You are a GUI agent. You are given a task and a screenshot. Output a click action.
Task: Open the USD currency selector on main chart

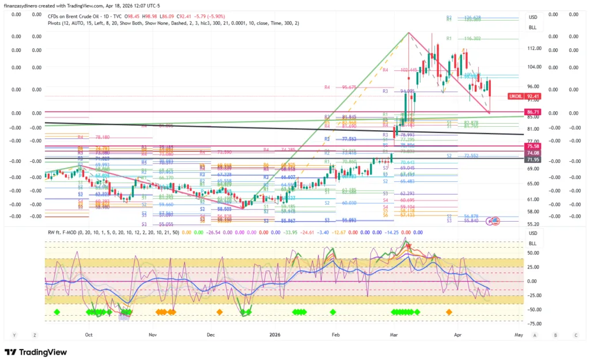pos(532,17)
